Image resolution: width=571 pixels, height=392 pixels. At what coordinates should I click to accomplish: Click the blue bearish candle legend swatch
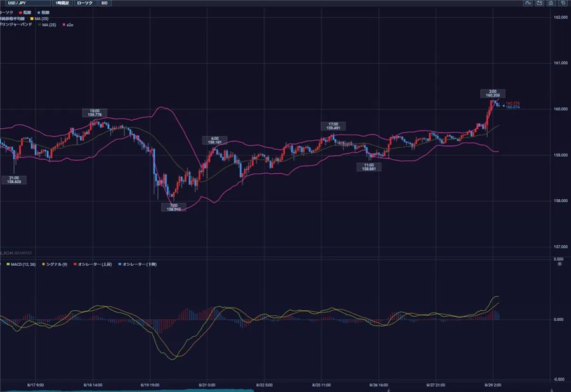pos(39,13)
